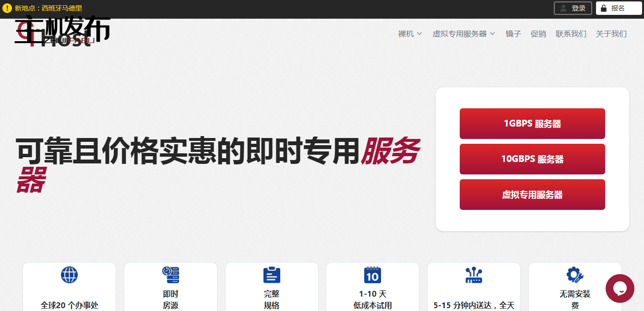Select the 10GBPS 服务器 red button

pyautogui.click(x=532, y=159)
